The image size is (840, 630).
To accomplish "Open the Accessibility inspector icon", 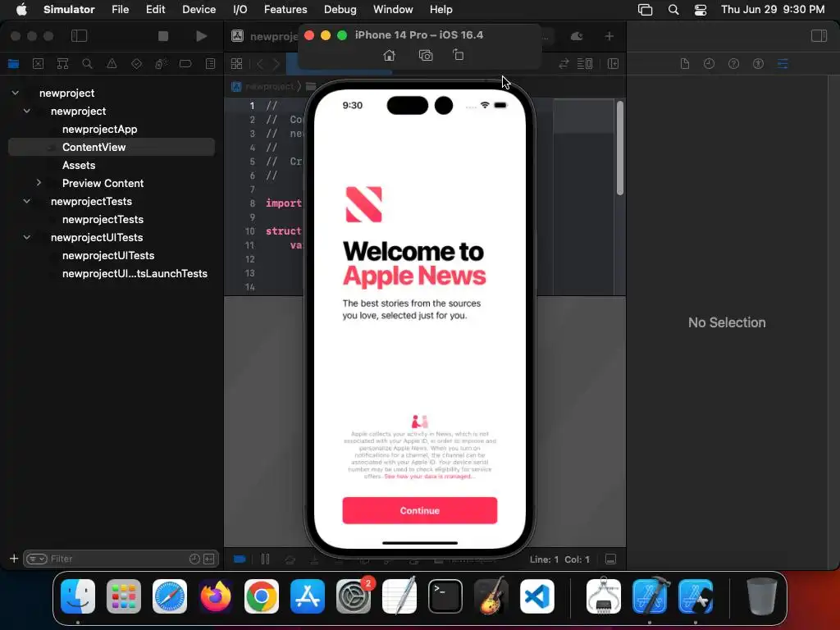I will pos(758,64).
